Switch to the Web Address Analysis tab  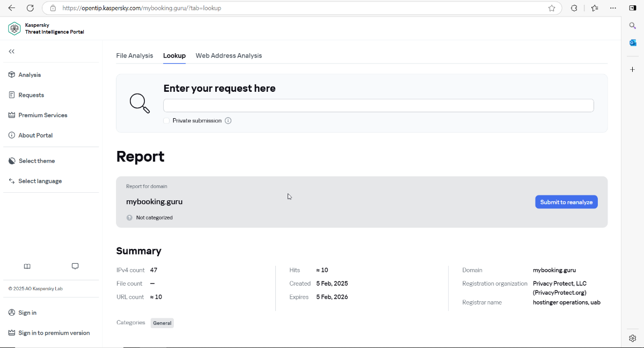tap(229, 56)
